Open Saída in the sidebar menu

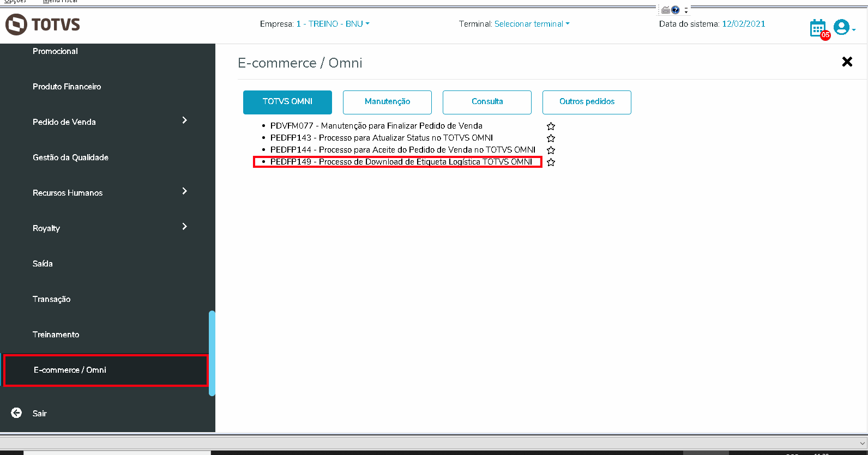pos(43,264)
